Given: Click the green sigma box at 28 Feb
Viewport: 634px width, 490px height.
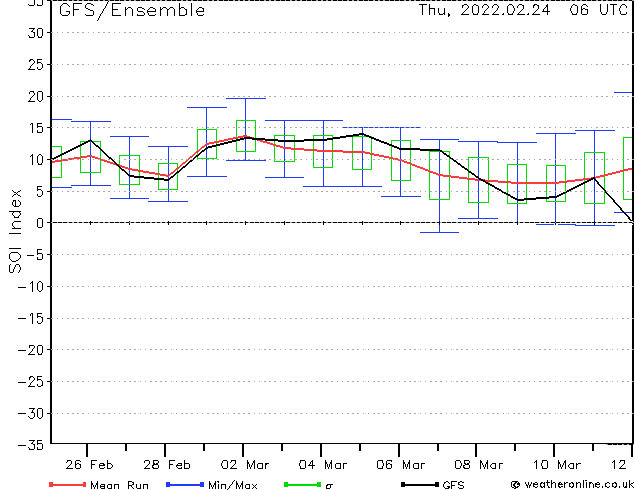Looking at the screenshot, I should click(x=168, y=176).
